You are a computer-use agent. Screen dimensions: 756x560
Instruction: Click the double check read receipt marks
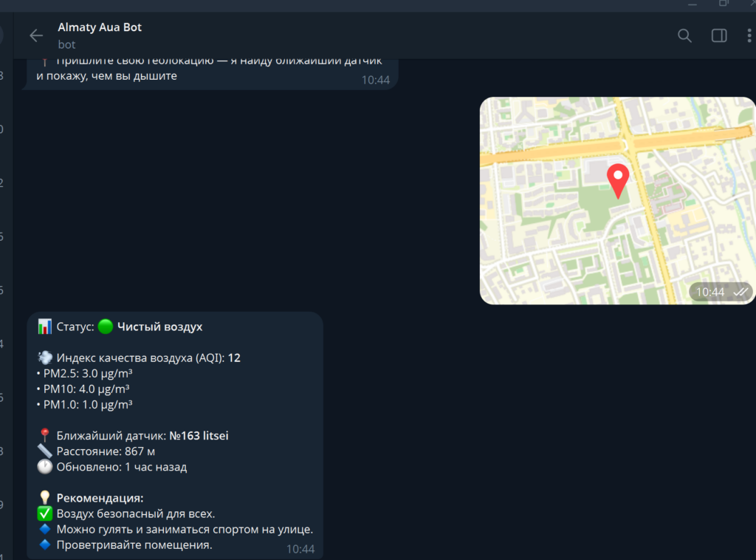[740, 292]
